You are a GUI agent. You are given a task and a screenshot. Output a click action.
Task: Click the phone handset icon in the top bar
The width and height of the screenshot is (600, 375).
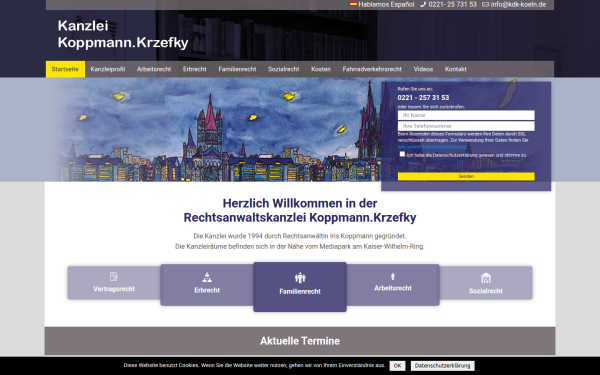coord(423,5)
